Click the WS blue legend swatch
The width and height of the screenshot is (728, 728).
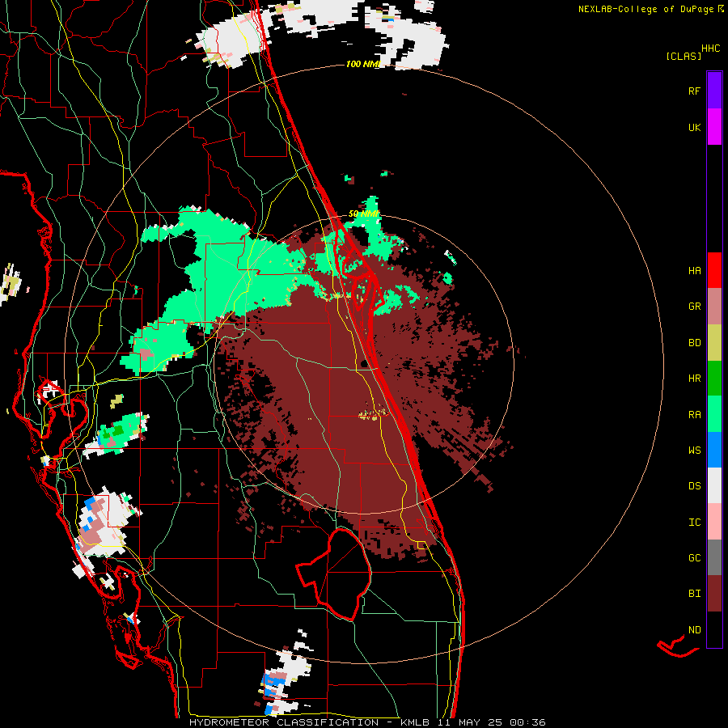(x=714, y=450)
